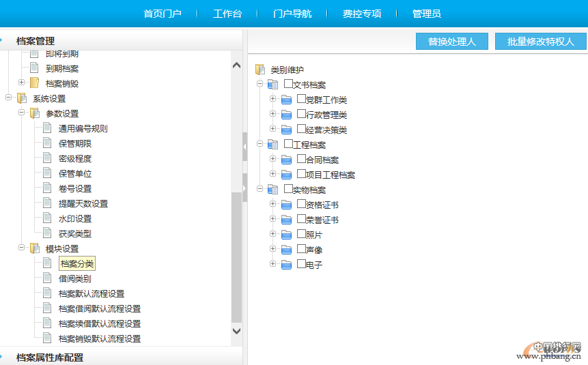
Task: Click the 合同档案 blue folder icon
Action: pos(287,160)
